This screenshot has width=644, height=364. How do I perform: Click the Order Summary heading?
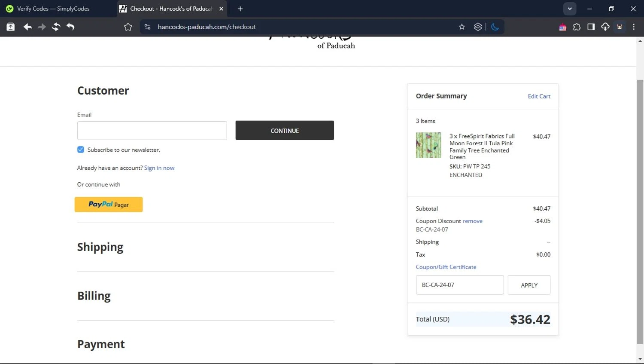441,96
